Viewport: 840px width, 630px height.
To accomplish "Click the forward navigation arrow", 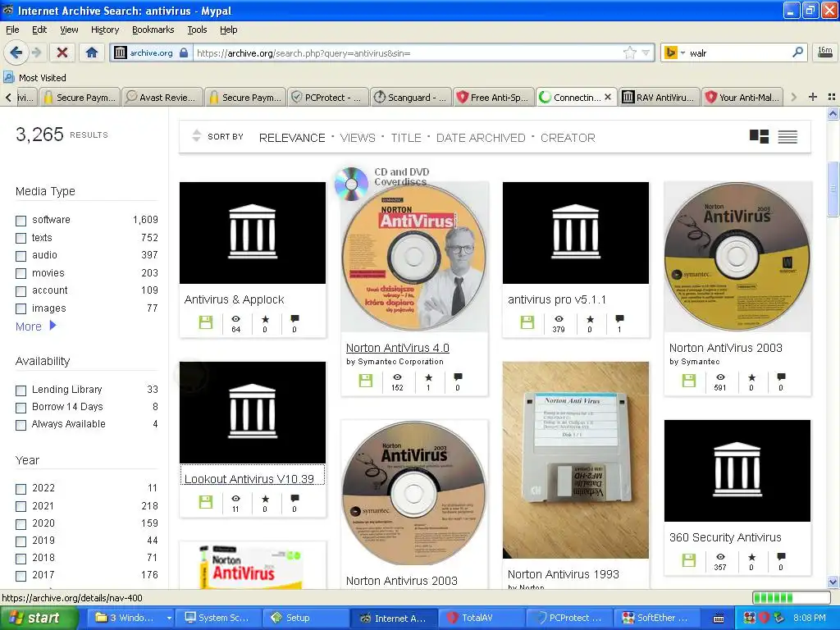I will (36, 52).
